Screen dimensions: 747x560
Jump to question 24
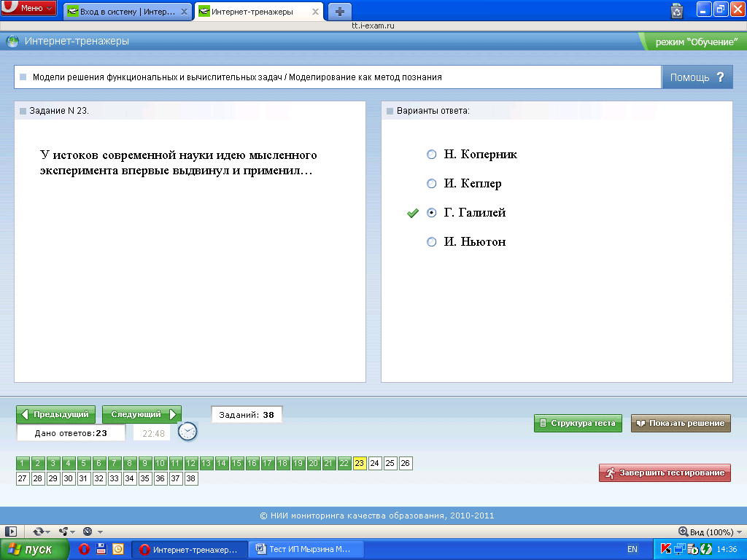(374, 463)
